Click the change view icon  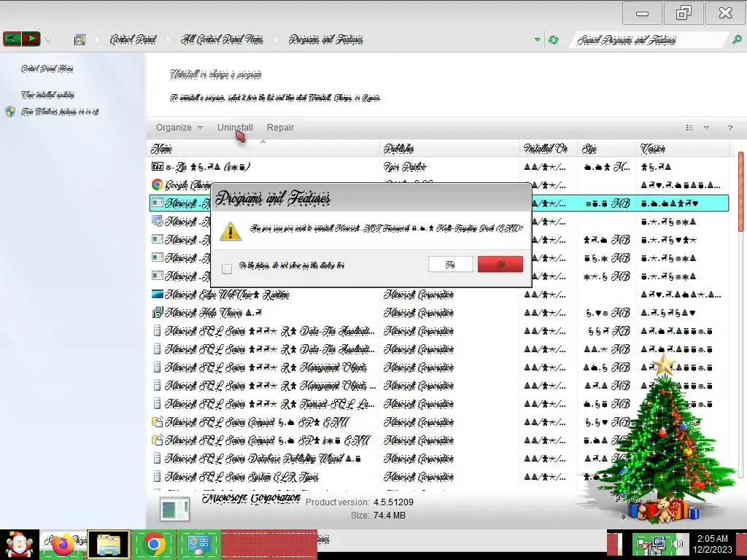pyautogui.click(x=689, y=128)
